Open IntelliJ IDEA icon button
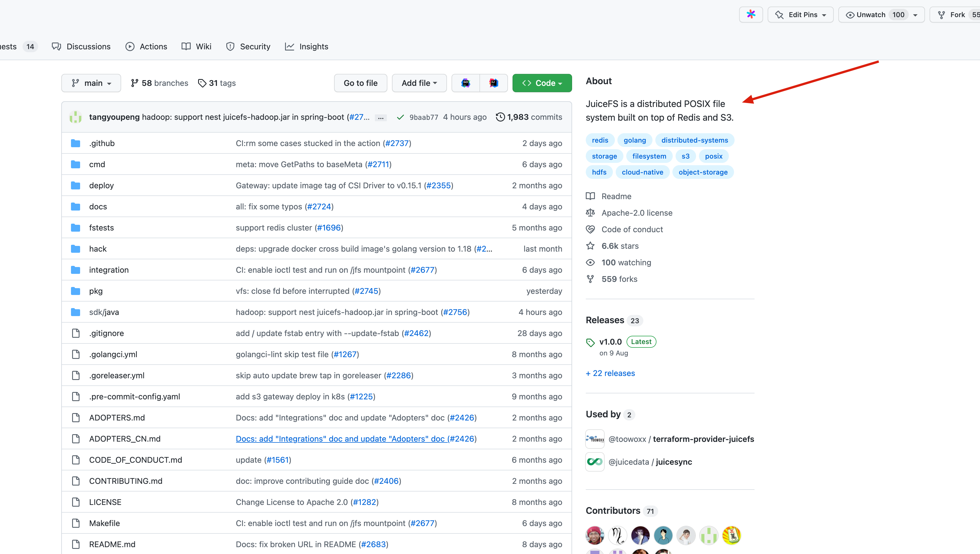Screen dimensions: 980x554 tap(493, 83)
